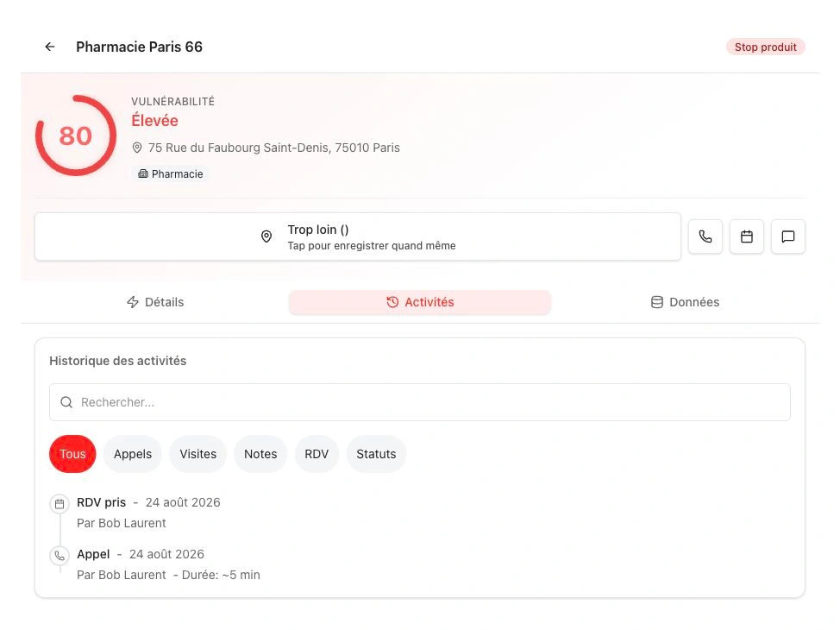840x630 pixels.
Task: Open the message note icon button
Action: point(787,236)
